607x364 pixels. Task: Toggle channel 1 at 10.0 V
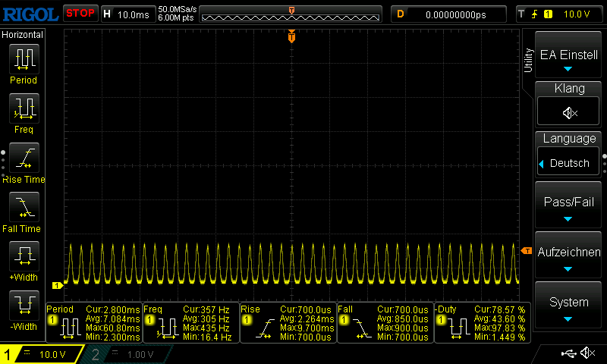click(x=42, y=354)
